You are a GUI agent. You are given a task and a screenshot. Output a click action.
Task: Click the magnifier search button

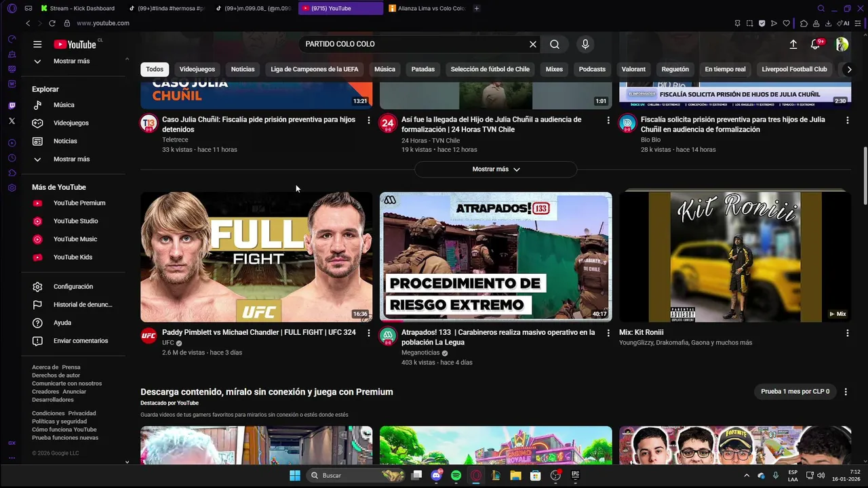tap(555, 44)
